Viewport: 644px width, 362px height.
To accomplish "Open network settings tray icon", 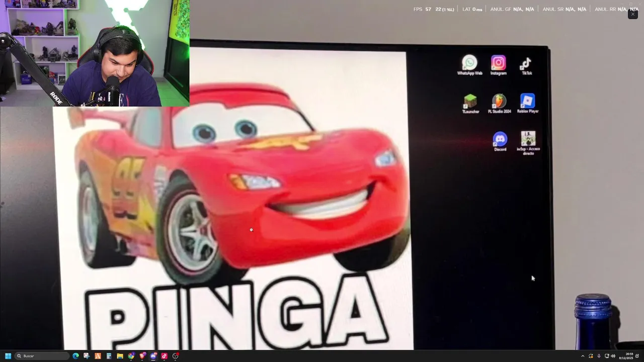I will point(607,356).
